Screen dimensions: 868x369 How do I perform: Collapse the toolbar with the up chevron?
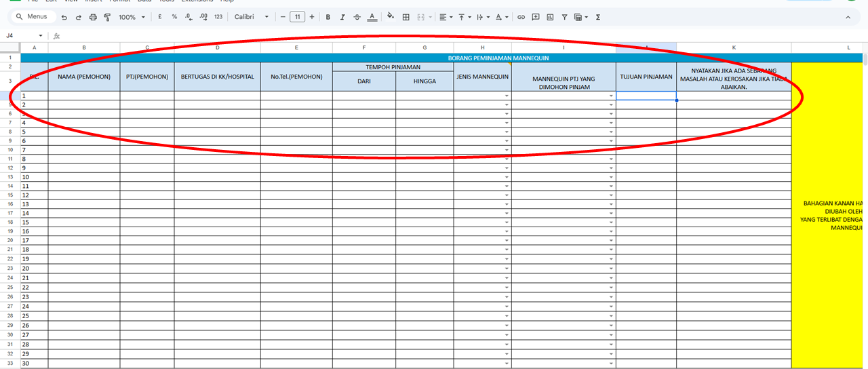coord(848,17)
